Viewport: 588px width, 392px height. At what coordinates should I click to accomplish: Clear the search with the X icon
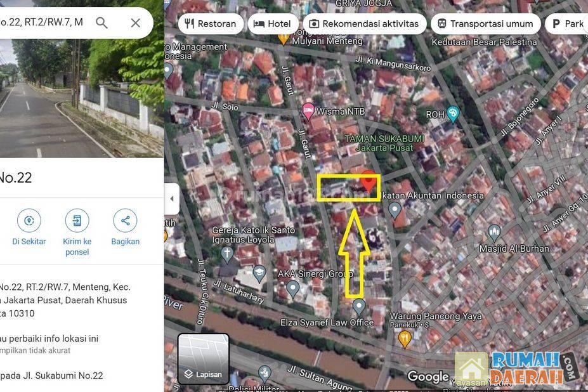tap(135, 23)
